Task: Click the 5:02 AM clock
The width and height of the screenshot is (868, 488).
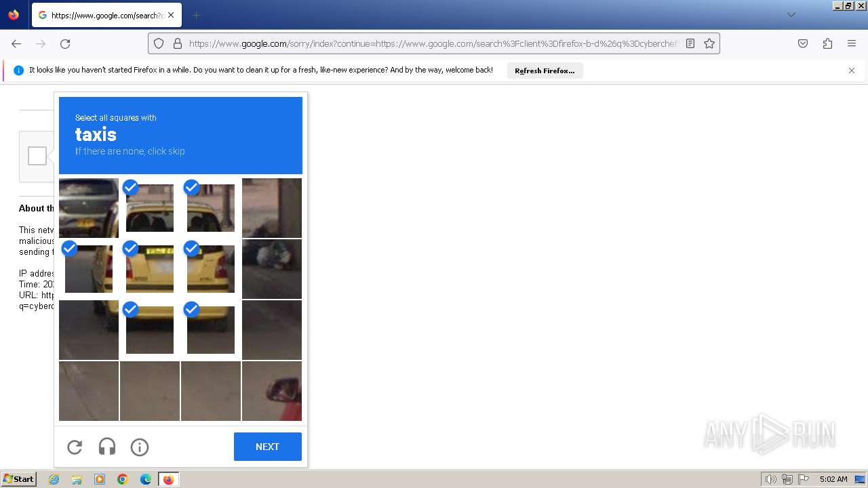Action: pos(833,479)
